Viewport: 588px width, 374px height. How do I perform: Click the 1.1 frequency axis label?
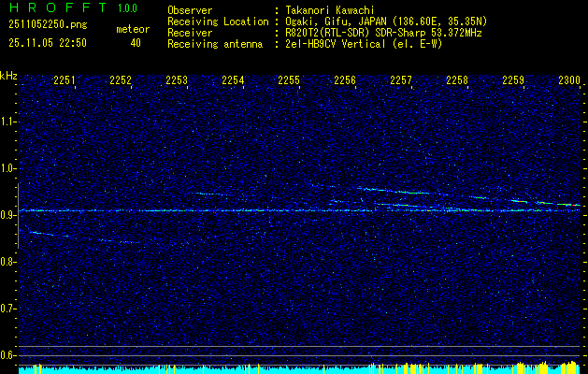point(8,121)
